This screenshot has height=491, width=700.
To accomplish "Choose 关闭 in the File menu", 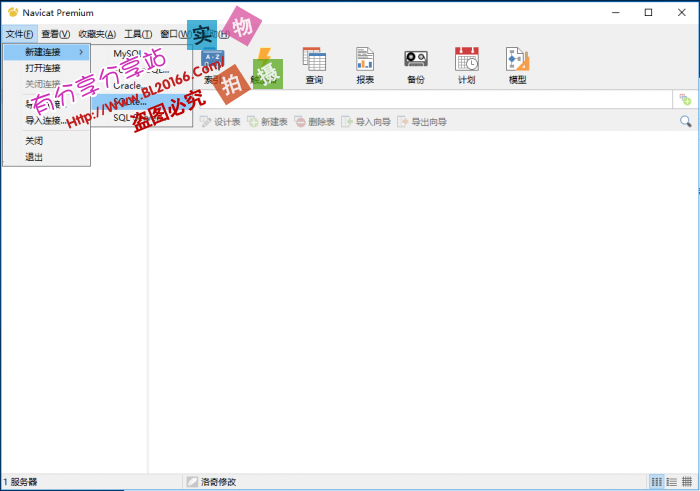I will click(x=47, y=141).
